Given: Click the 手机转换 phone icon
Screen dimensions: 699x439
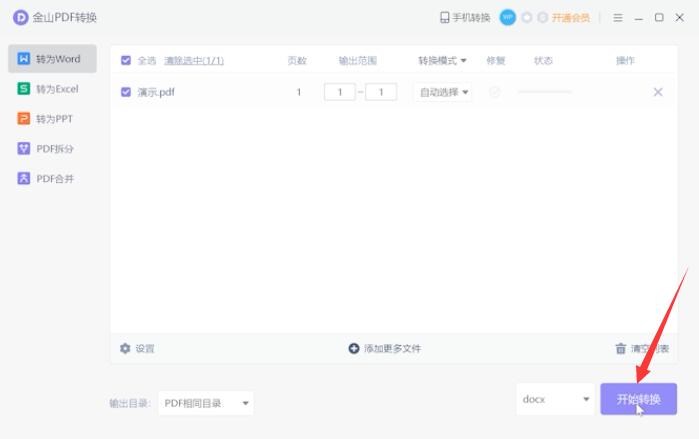Looking at the screenshot, I should click(x=444, y=17).
